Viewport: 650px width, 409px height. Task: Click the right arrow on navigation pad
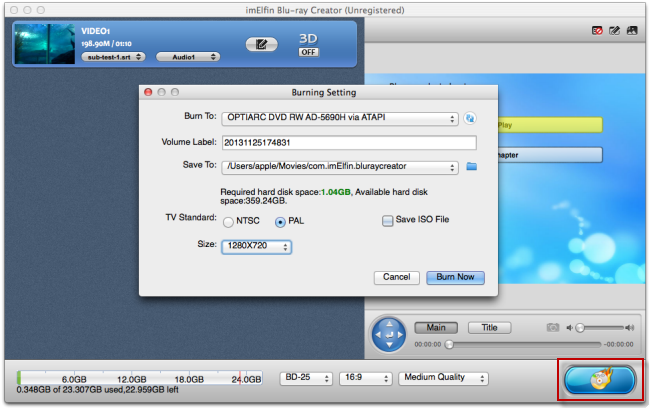(400, 335)
